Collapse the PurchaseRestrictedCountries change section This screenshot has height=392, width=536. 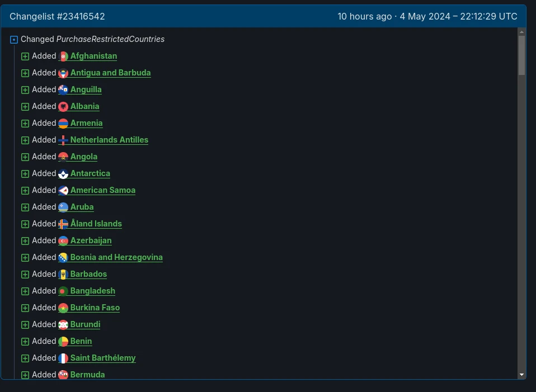14,40
